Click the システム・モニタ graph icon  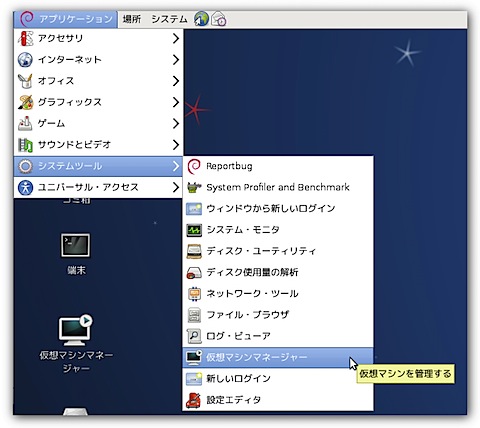click(194, 230)
